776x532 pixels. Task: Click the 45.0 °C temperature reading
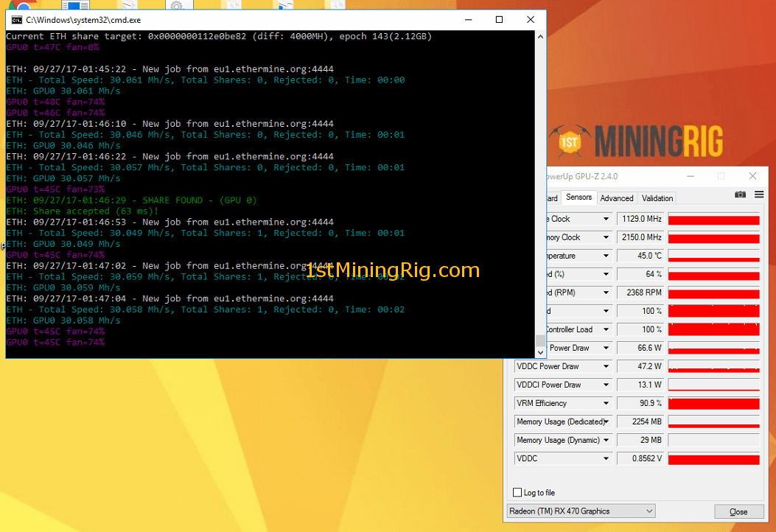click(640, 256)
